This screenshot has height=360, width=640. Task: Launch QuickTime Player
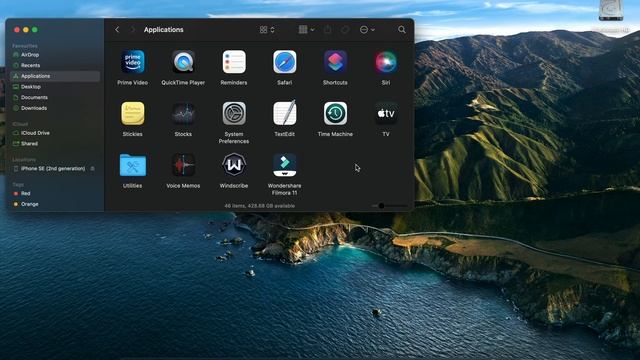point(183,62)
